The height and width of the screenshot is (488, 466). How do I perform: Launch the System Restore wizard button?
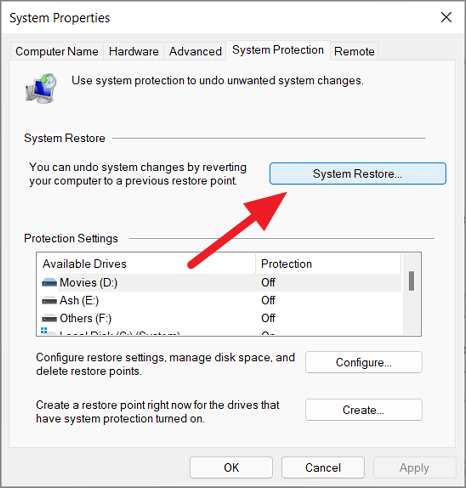pyautogui.click(x=358, y=174)
